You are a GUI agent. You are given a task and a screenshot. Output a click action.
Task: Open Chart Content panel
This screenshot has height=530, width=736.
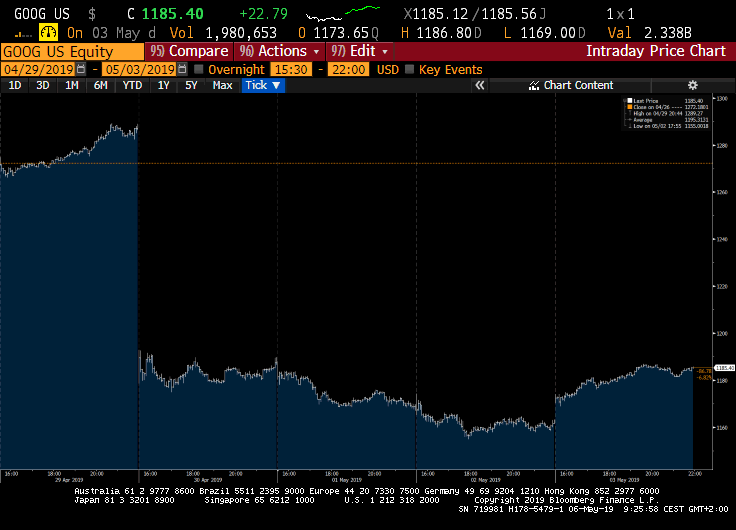click(x=571, y=85)
